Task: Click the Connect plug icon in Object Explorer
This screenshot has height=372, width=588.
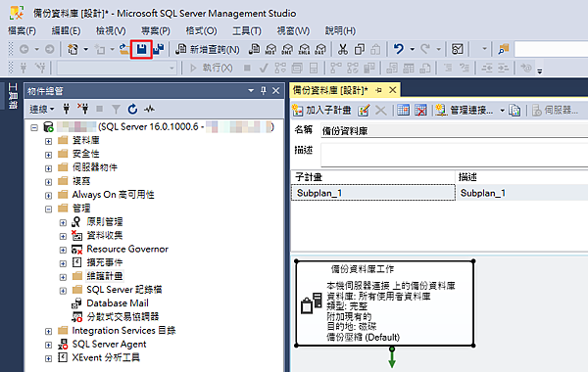Action: coord(67,110)
